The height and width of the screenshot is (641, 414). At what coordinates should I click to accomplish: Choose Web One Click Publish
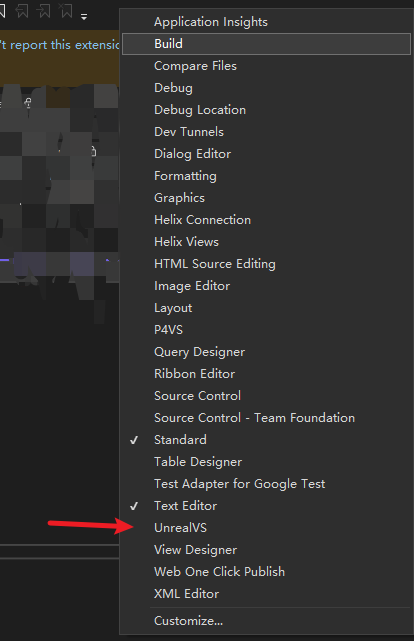tap(266, 572)
